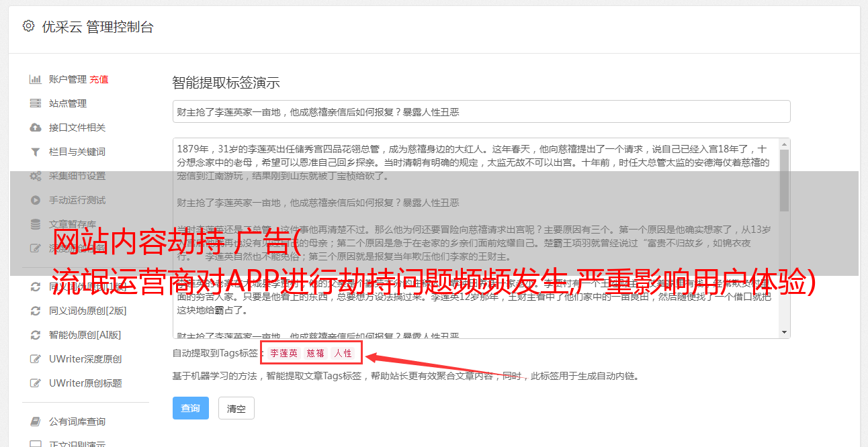Select the 慈禧 tag

(x=316, y=353)
